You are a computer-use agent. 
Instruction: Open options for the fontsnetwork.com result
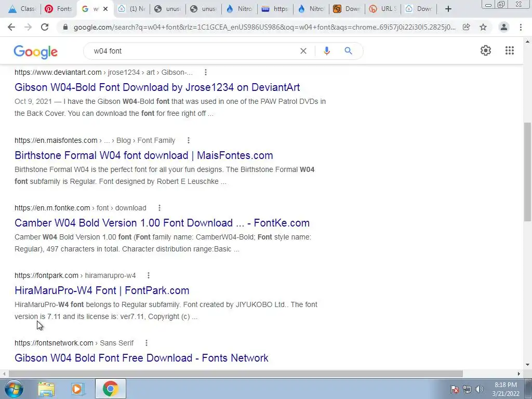tap(147, 343)
